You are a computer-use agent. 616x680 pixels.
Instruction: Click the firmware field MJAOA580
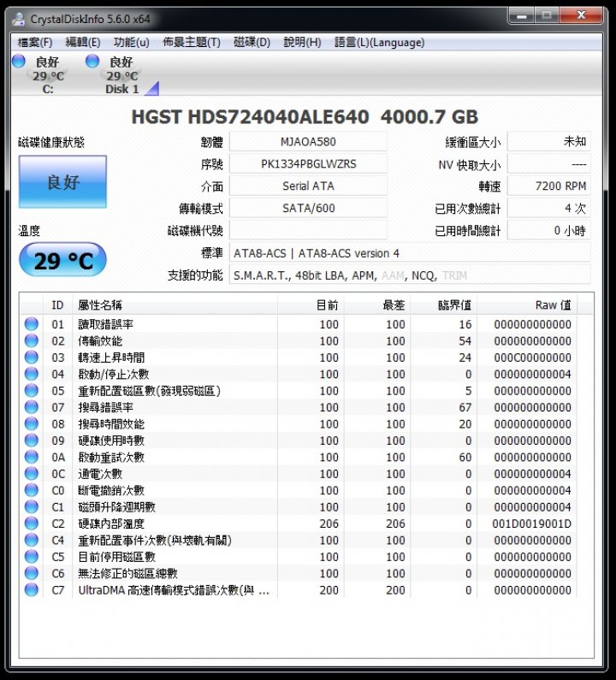pyautogui.click(x=308, y=142)
